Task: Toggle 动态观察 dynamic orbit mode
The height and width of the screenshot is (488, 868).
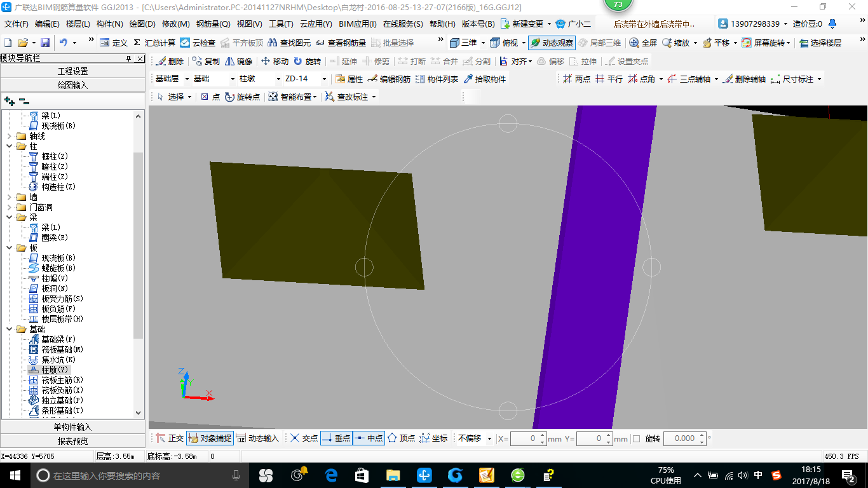Action: pyautogui.click(x=552, y=43)
